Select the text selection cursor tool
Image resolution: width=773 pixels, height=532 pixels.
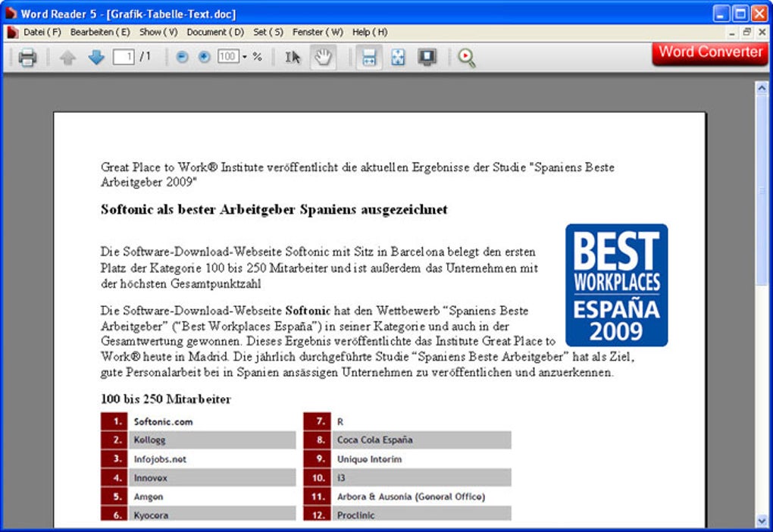click(x=293, y=57)
